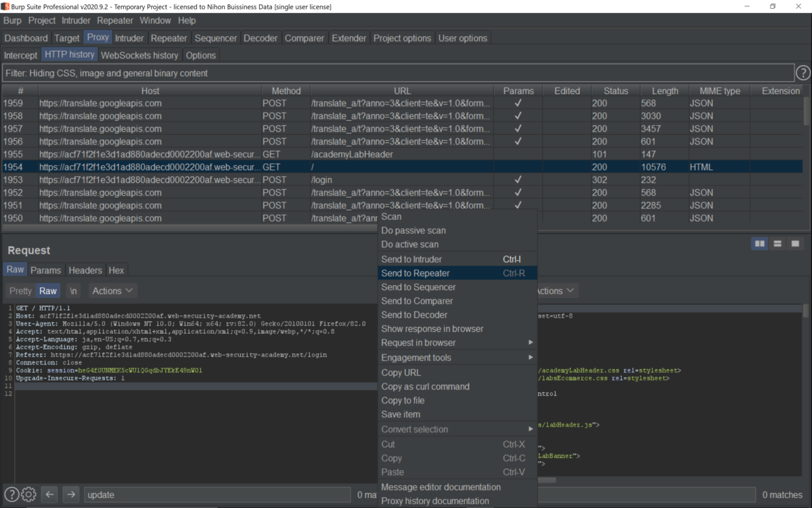Choose Send to Repeater from context menu

pyautogui.click(x=457, y=273)
